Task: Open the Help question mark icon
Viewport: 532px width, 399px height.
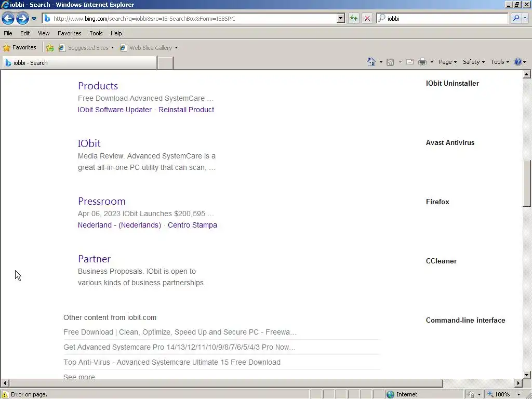Action: tap(518, 62)
